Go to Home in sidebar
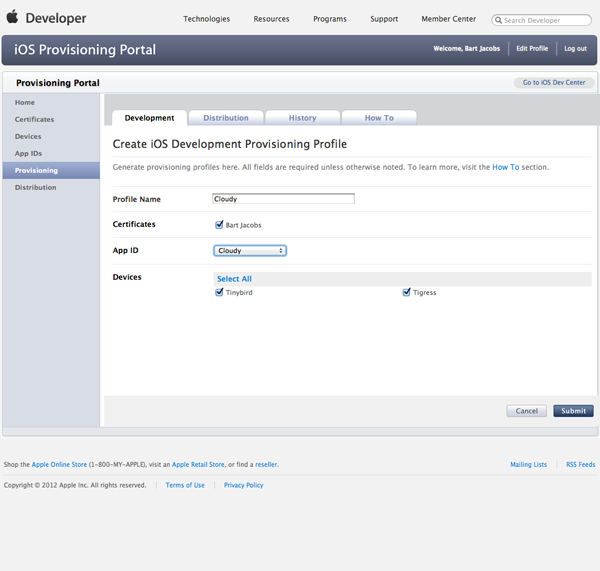 click(x=25, y=103)
